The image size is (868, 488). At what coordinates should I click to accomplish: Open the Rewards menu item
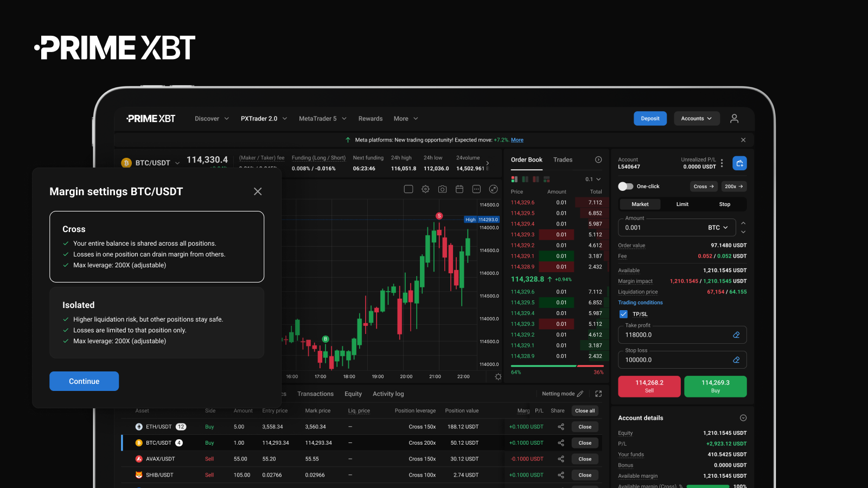coord(371,119)
